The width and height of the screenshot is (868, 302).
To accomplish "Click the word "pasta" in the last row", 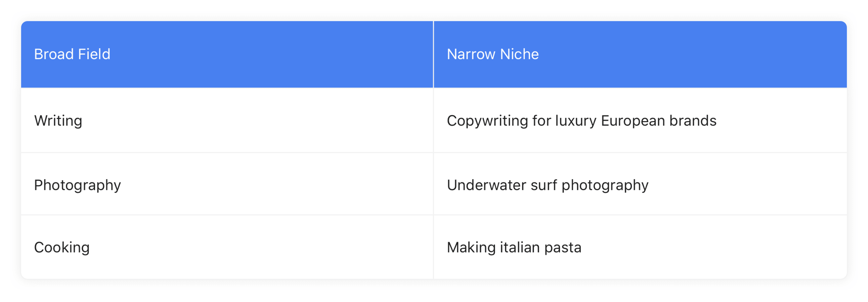I will tap(563, 248).
